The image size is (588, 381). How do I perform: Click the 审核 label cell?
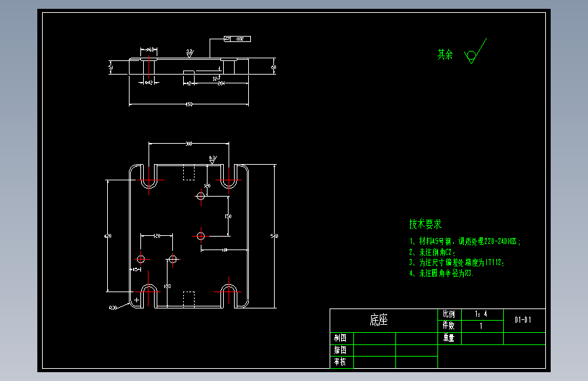pyautogui.click(x=341, y=362)
